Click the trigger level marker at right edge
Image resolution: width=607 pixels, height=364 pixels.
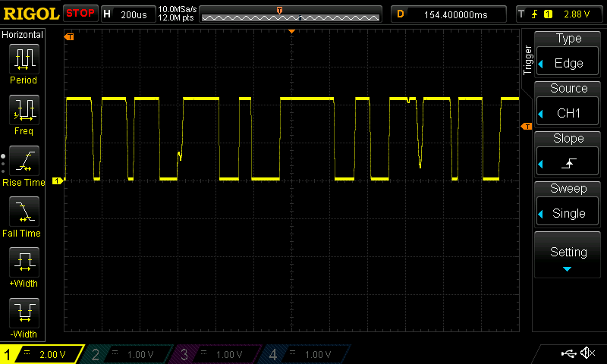(527, 127)
